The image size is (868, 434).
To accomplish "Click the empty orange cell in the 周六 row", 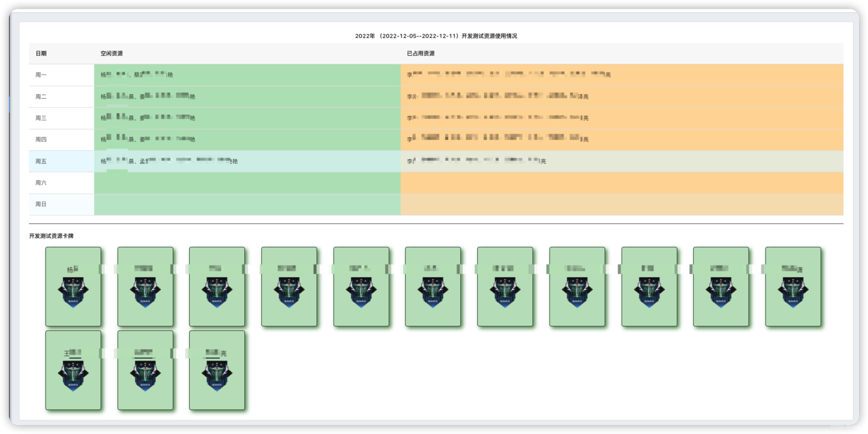I will (x=622, y=183).
